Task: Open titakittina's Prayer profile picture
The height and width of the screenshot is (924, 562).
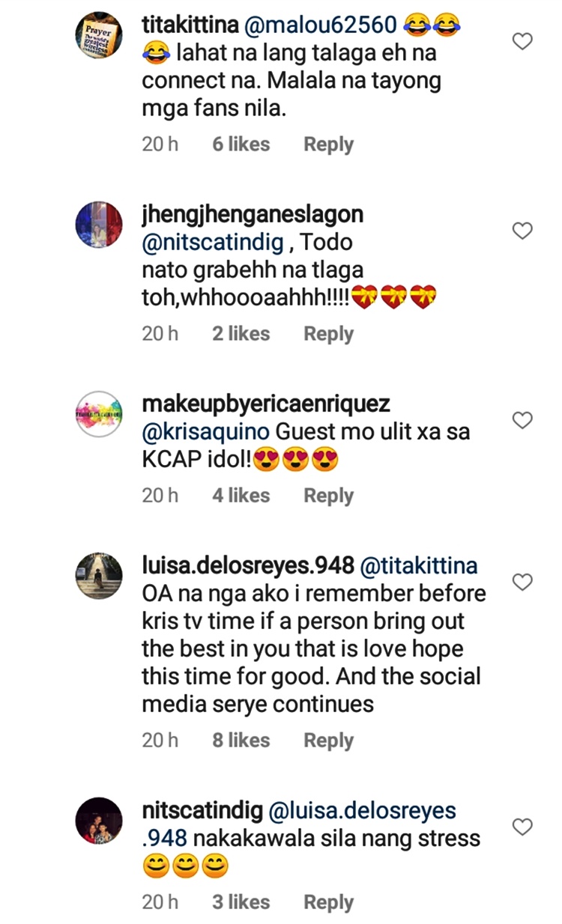Action: pyautogui.click(x=99, y=35)
